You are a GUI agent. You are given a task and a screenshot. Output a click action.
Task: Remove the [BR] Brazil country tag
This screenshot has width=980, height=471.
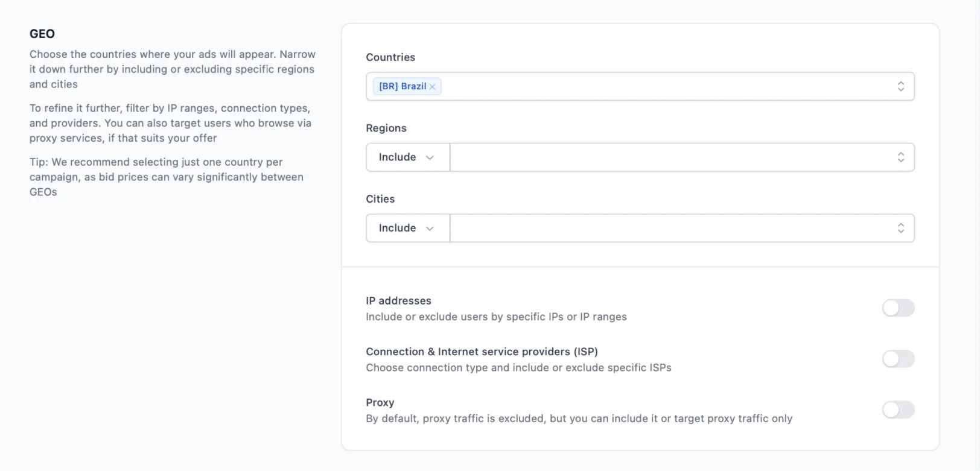(432, 87)
